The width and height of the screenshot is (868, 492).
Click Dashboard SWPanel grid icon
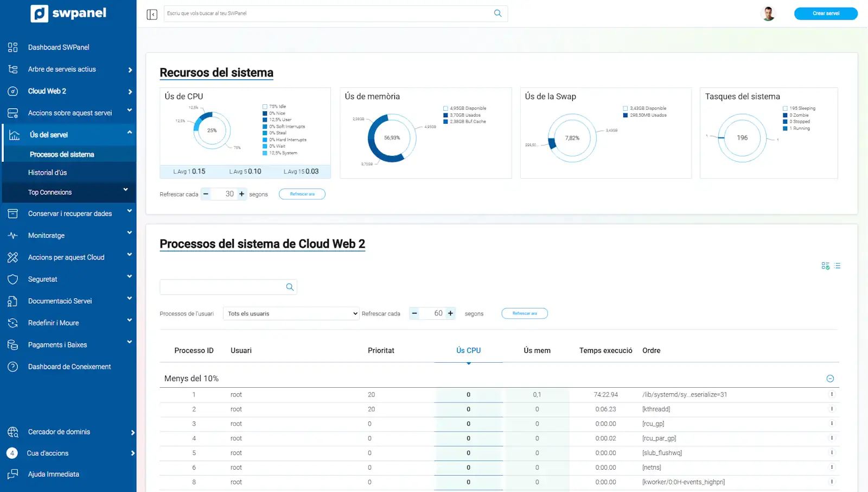(x=13, y=47)
